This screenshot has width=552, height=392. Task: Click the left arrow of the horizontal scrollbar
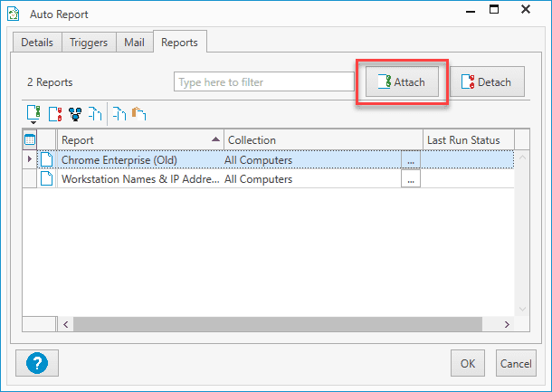pyautogui.click(x=66, y=324)
